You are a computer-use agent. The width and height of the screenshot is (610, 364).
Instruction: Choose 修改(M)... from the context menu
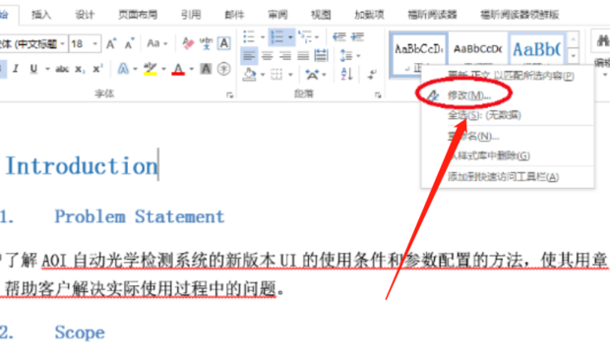(508, 95)
